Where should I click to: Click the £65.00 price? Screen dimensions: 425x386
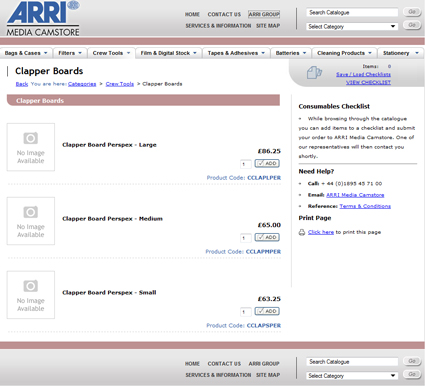coord(269,225)
